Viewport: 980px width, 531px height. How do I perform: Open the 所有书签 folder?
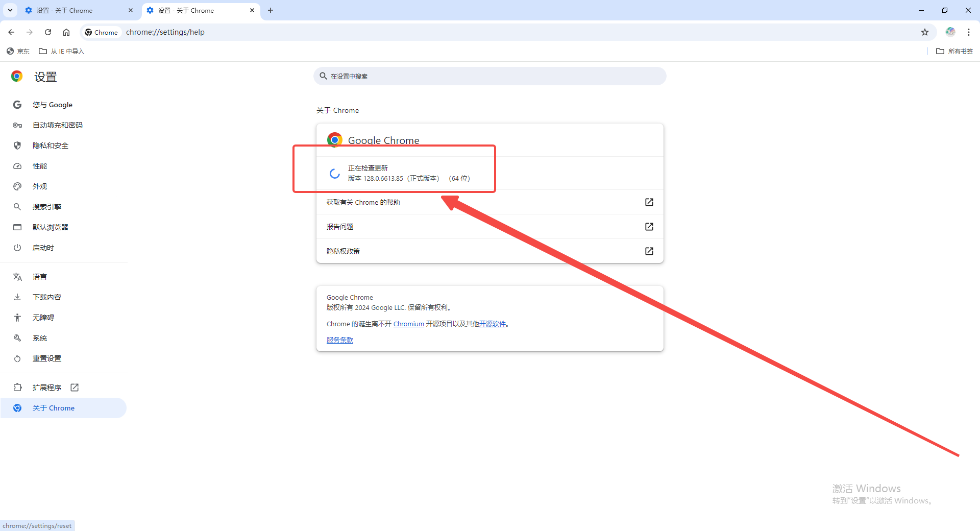pyautogui.click(x=954, y=51)
